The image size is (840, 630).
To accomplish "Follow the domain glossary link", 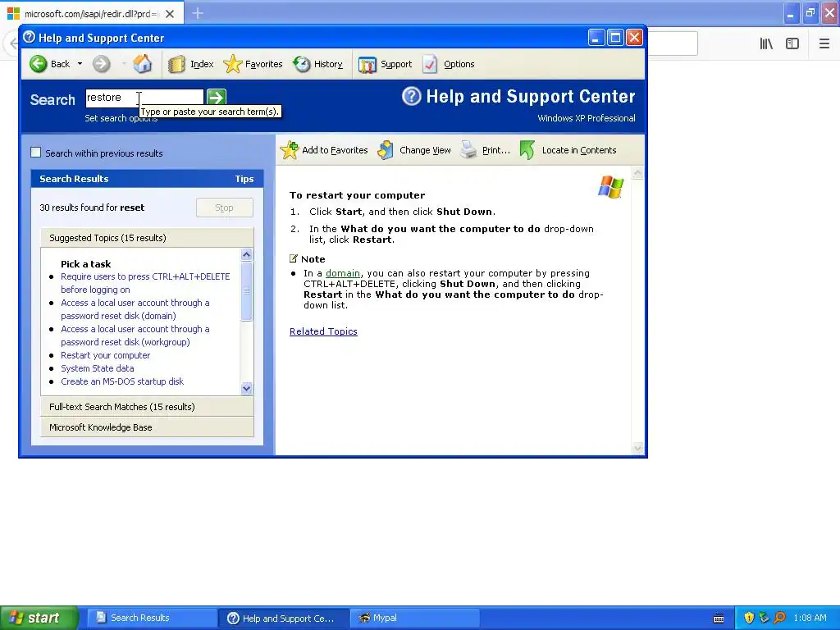I will pyautogui.click(x=343, y=273).
